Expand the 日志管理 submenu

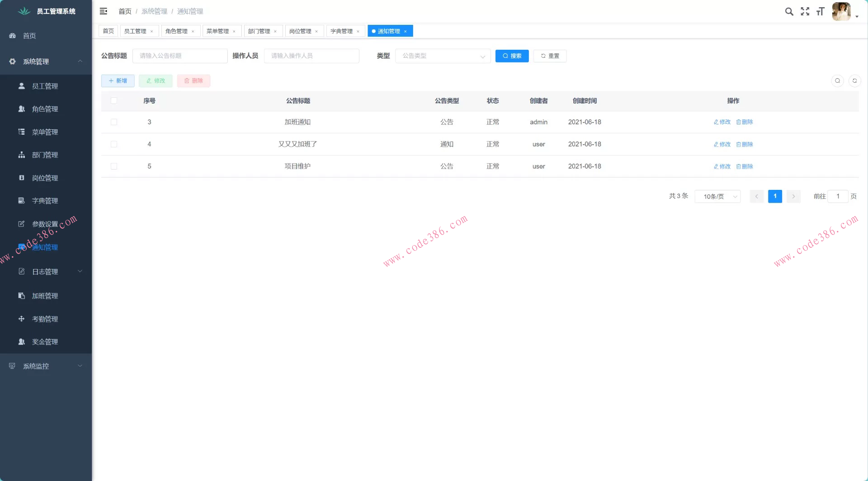pos(45,272)
